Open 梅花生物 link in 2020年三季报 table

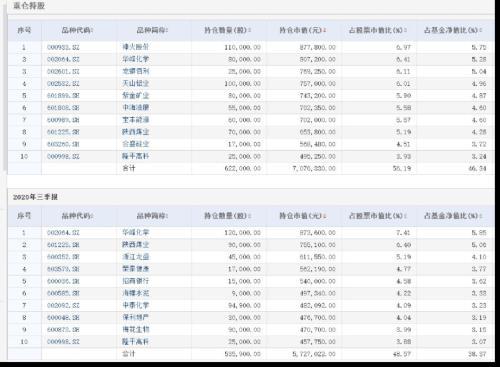coord(135,329)
